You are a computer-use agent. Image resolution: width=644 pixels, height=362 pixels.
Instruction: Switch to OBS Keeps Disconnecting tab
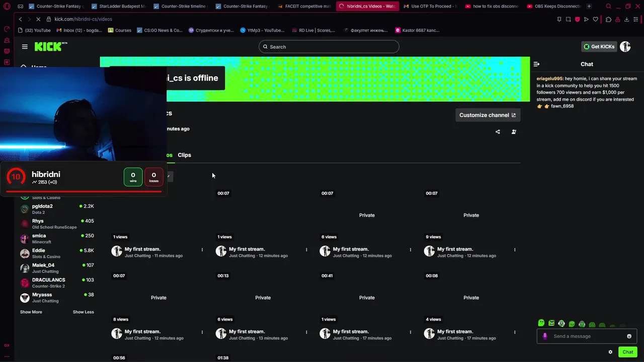554,7
